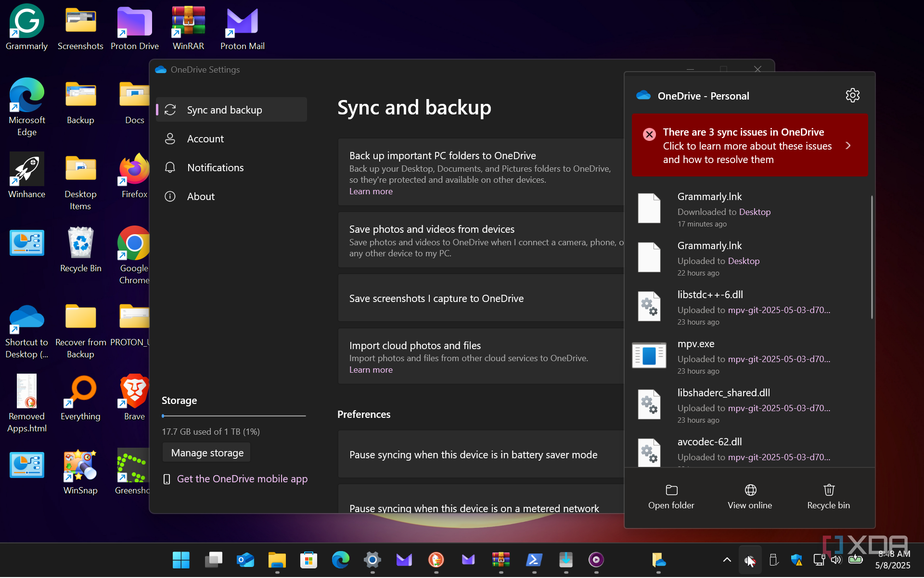Open WinRAR desktop shortcut
This screenshot has width=924, height=578.
click(x=189, y=27)
